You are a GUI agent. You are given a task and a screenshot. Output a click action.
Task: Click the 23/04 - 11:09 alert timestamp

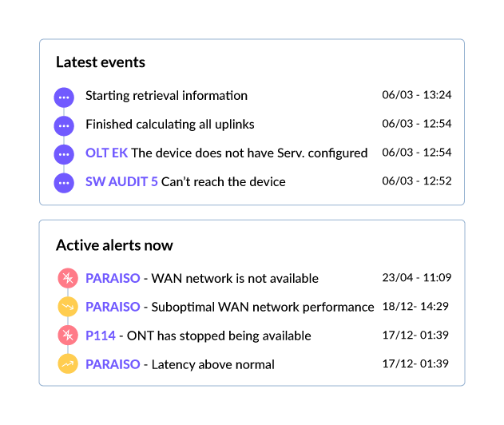click(x=417, y=277)
